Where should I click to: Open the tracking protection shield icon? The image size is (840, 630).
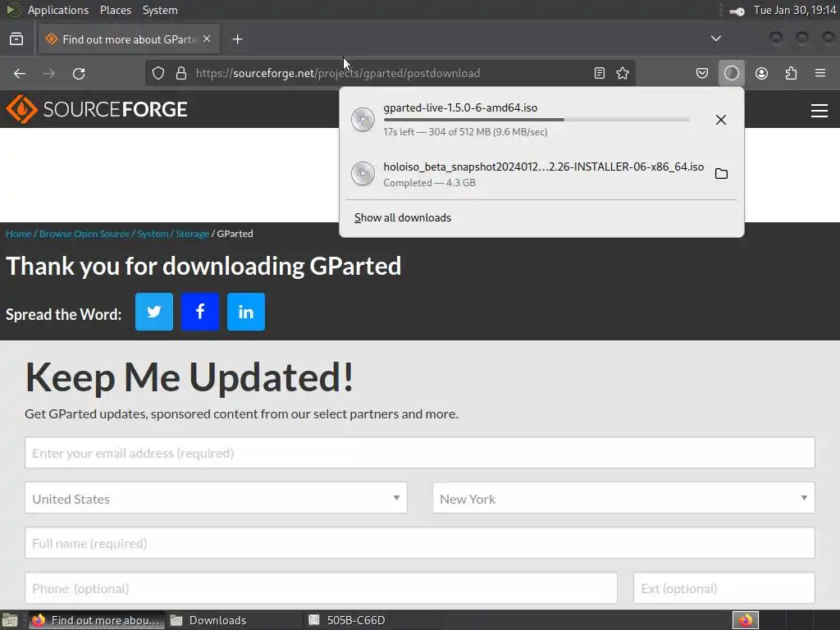coord(158,73)
